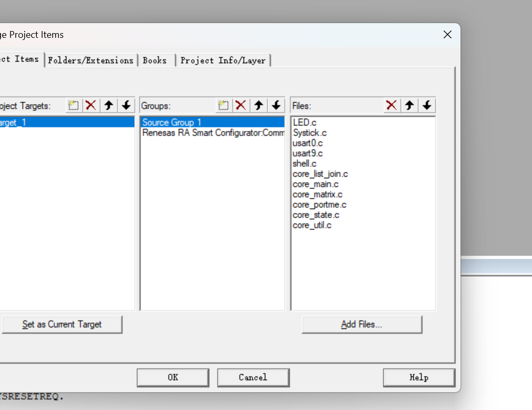The image size is (532, 410).
Task: Move the Project Target down
Action: (126, 105)
